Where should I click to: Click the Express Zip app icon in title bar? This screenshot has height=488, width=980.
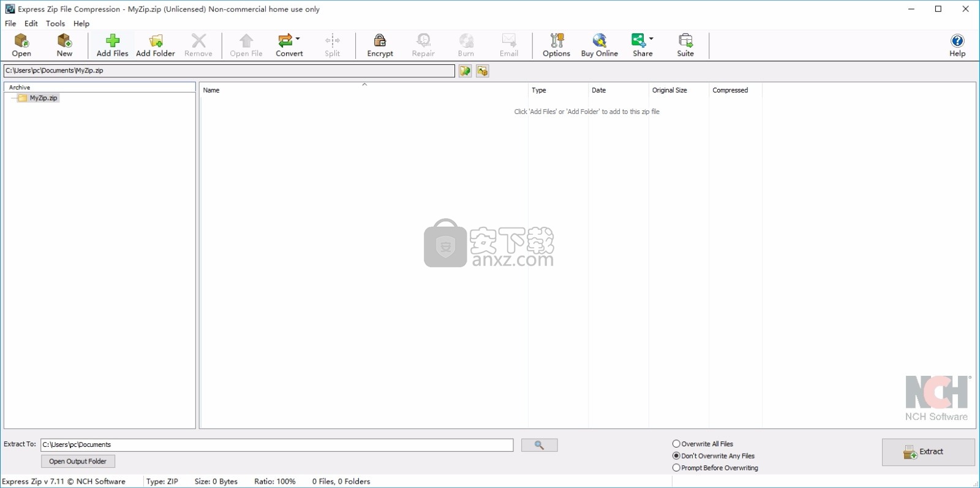10,9
